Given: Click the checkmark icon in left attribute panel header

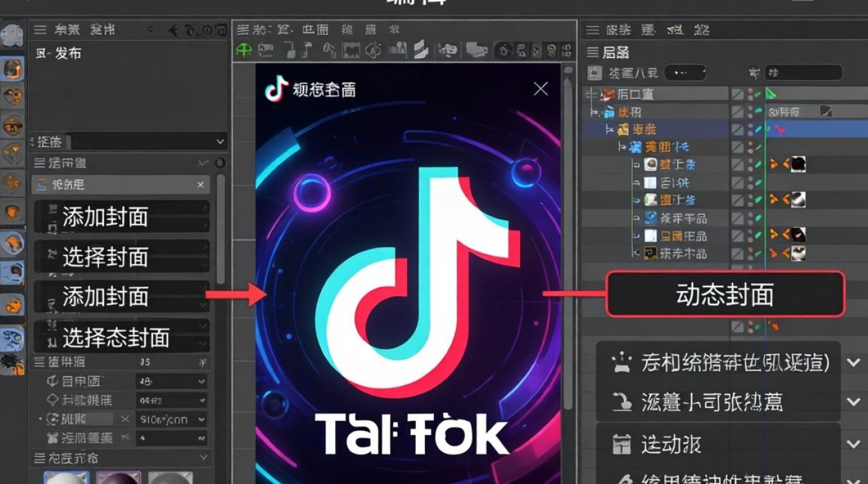Looking at the screenshot, I should [204, 163].
